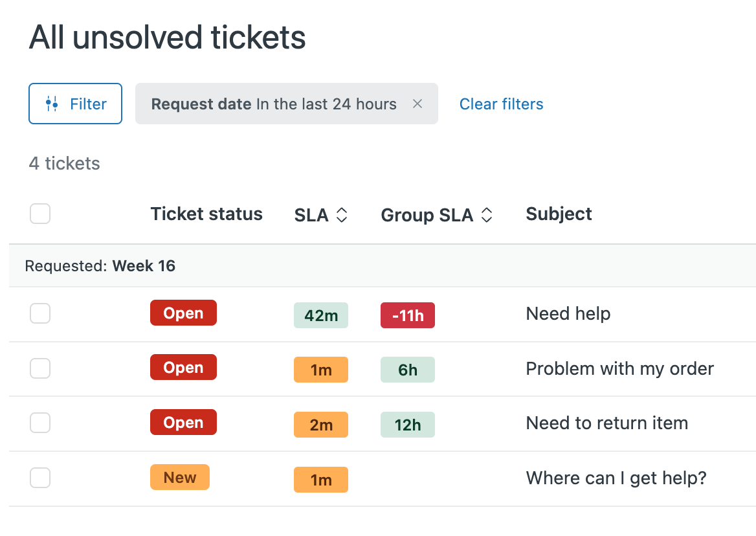This screenshot has width=756, height=536.
Task: Click the Clear filters link
Action: click(x=501, y=104)
